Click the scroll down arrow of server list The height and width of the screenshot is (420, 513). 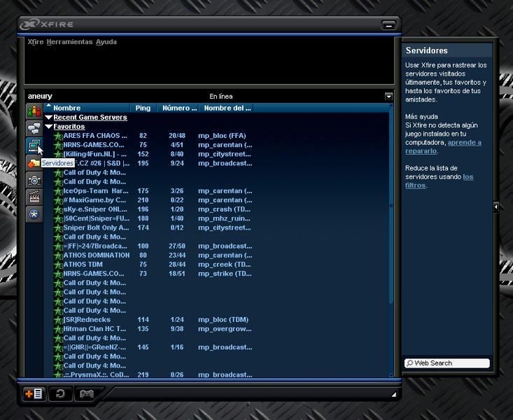tap(391, 375)
